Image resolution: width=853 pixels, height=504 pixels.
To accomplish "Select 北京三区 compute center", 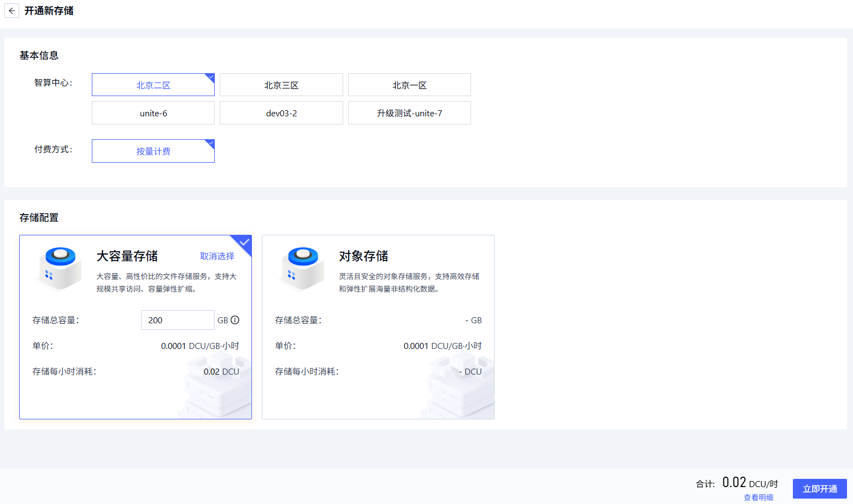I will click(x=281, y=85).
